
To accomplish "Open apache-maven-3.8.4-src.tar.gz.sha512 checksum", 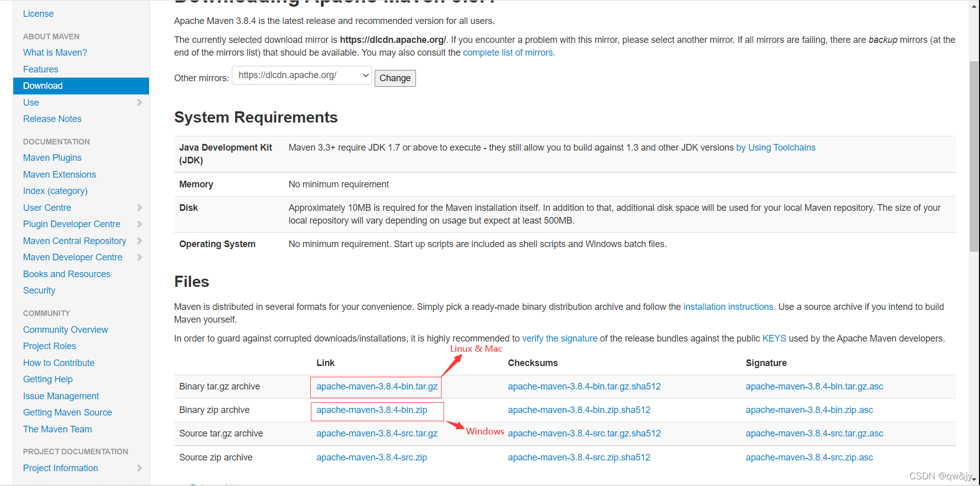I will 584,433.
